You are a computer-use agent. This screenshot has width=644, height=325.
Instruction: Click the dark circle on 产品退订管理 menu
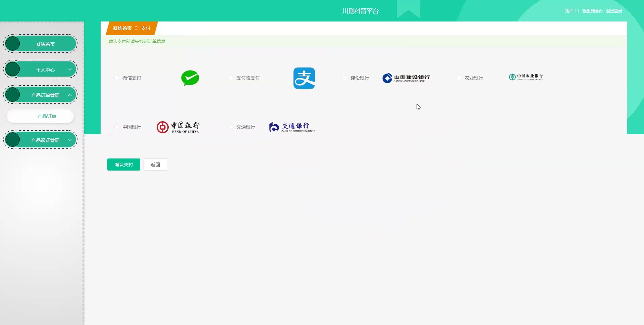point(13,140)
